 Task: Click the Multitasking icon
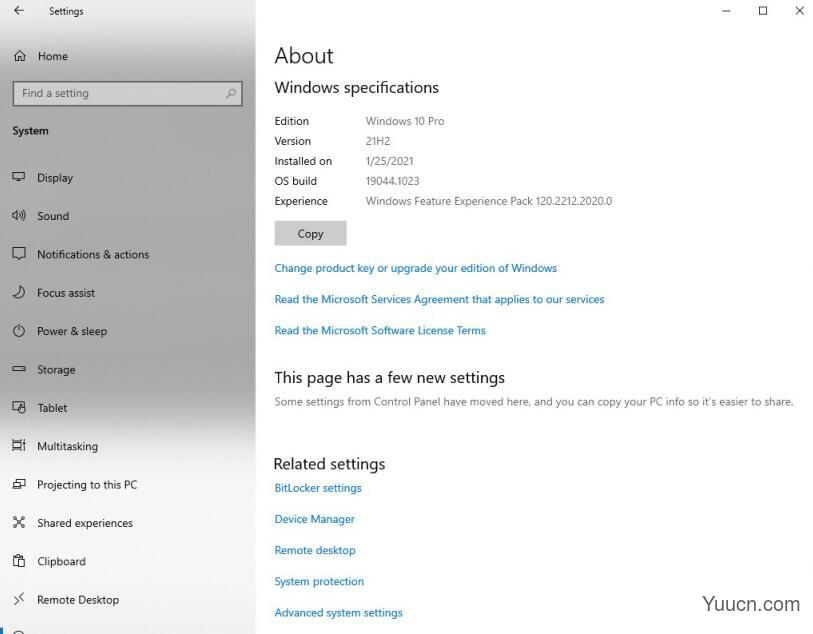pos(19,445)
